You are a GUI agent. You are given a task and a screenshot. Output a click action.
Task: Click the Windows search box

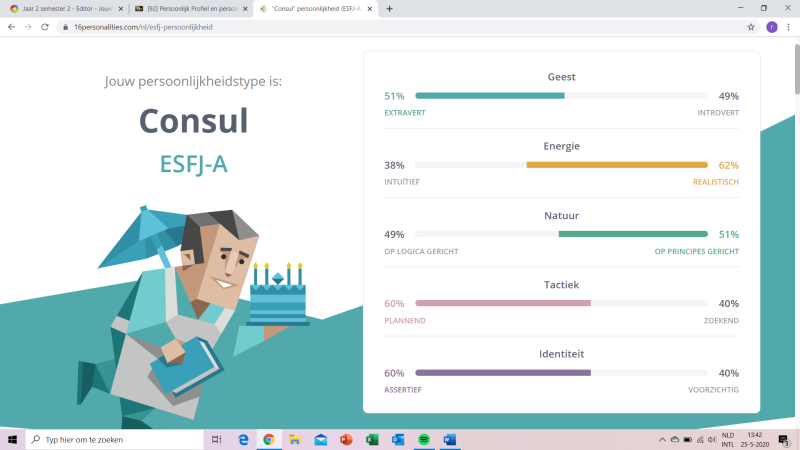(x=115, y=439)
